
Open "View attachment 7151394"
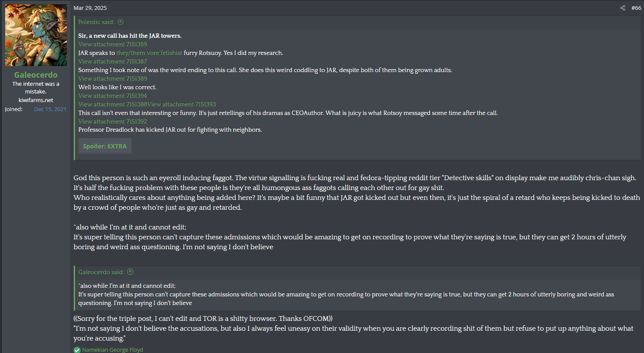(112, 96)
